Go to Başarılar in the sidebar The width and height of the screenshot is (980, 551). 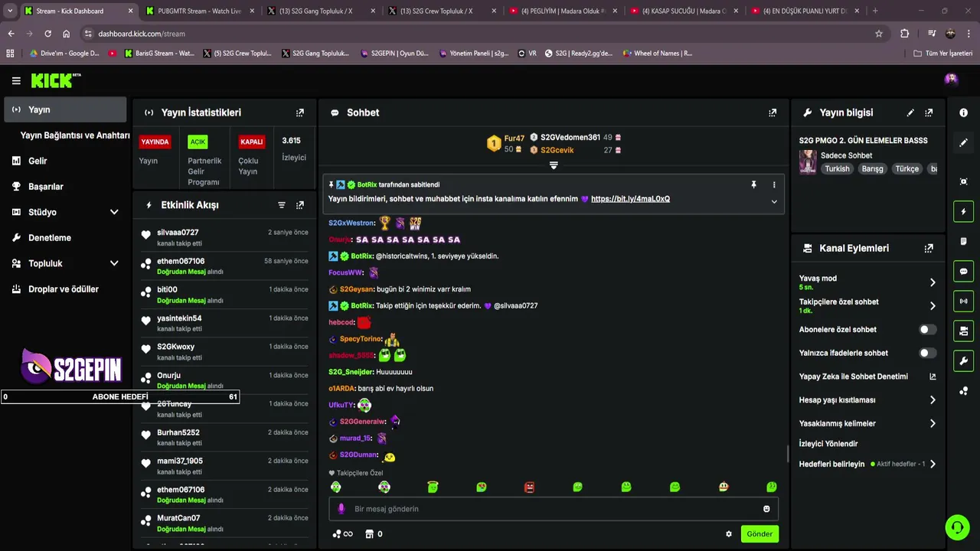(x=46, y=187)
